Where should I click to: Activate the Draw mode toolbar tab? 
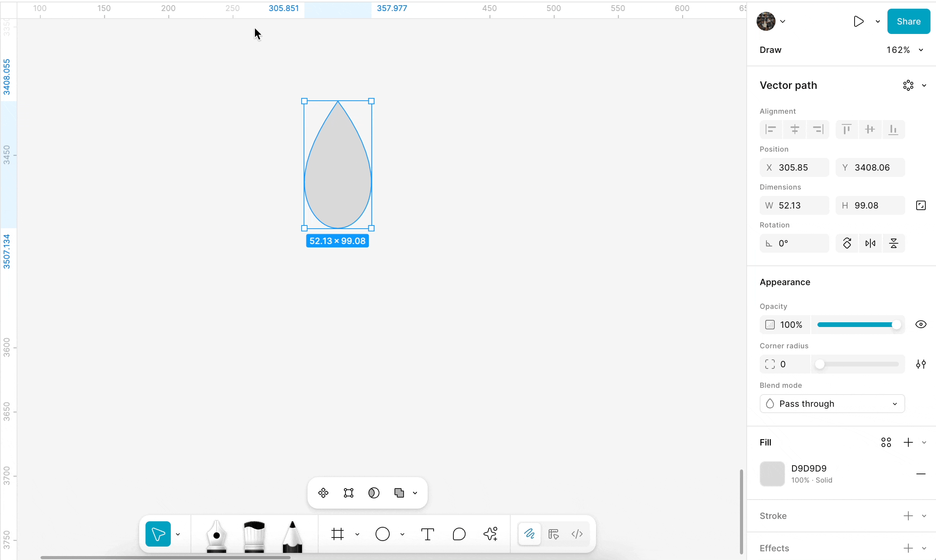(529, 534)
